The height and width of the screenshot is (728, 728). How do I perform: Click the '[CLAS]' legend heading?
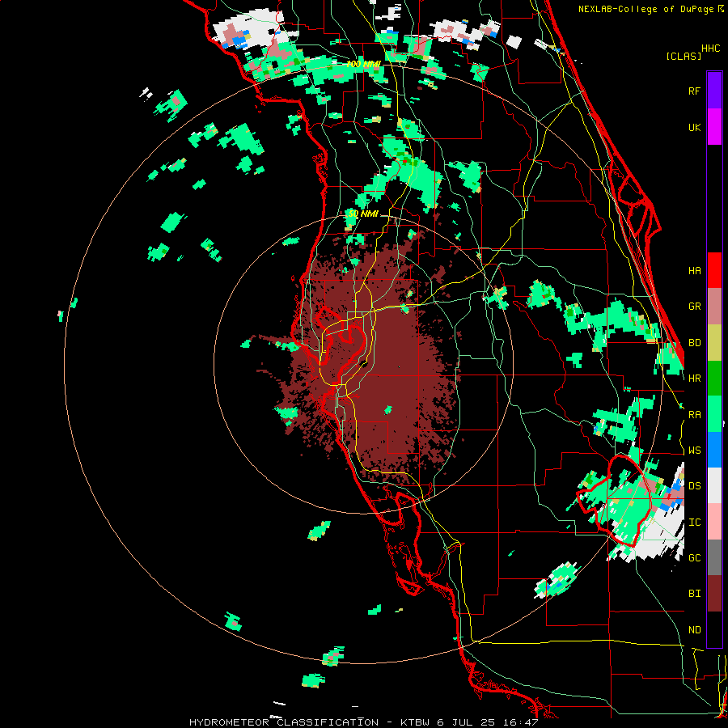(684, 56)
